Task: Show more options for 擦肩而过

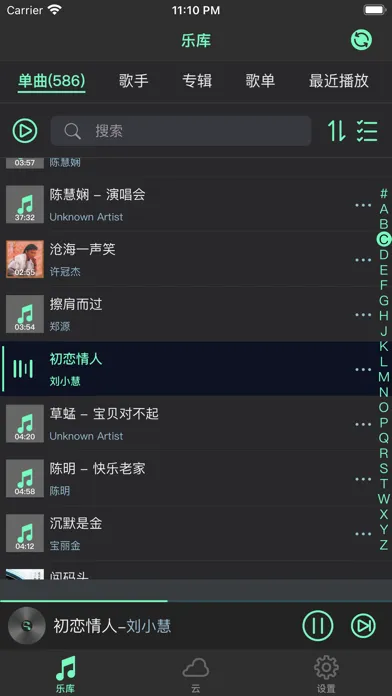Action: pos(363,315)
